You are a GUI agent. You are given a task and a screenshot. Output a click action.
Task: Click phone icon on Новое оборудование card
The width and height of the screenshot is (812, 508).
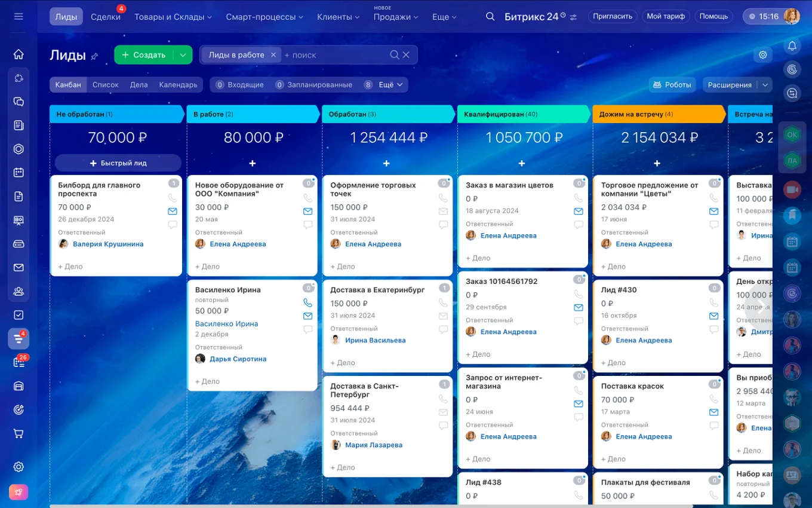click(308, 198)
